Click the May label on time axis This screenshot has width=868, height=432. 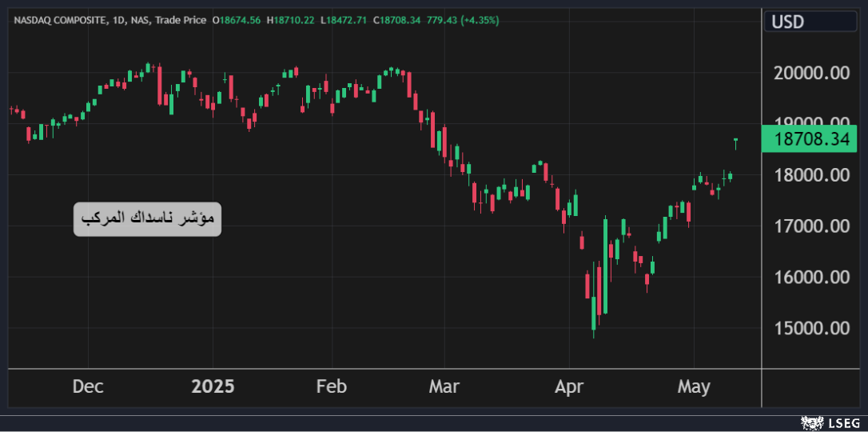coord(694,387)
